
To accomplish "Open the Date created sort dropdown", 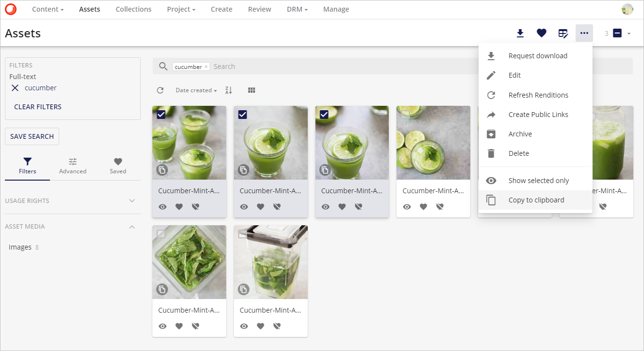I will pyautogui.click(x=196, y=90).
